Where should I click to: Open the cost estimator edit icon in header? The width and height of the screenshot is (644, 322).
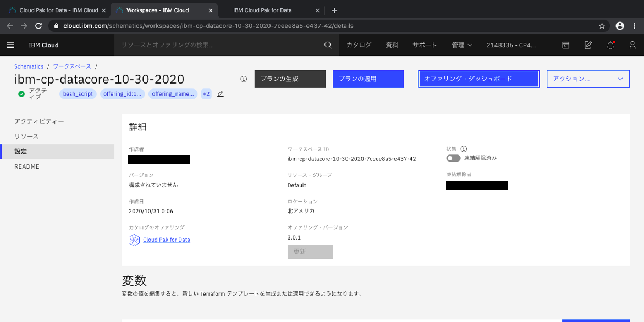click(588, 45)
